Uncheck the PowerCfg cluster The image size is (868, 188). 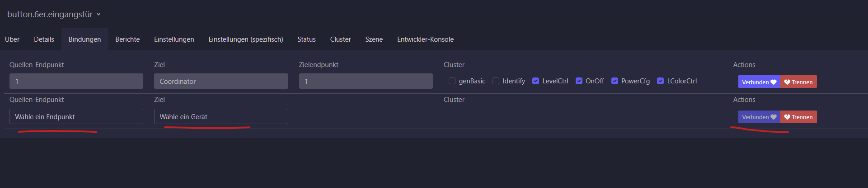[615, 81]
